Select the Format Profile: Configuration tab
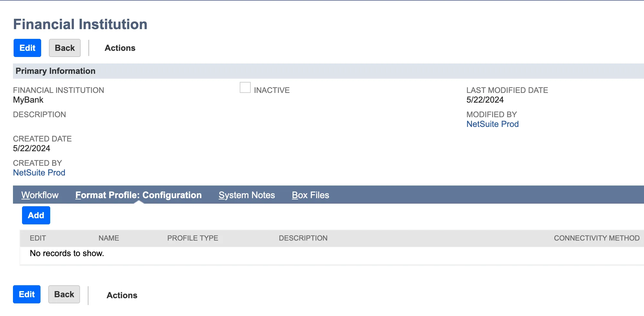The height and width of the screenshot is (316, 644). [x=138, y=195]
